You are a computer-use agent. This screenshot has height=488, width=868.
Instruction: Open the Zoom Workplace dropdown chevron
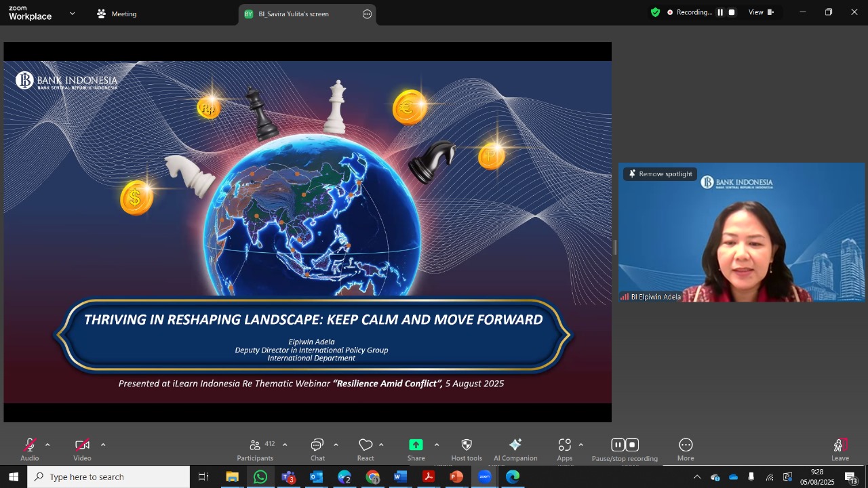pos(73,14)
